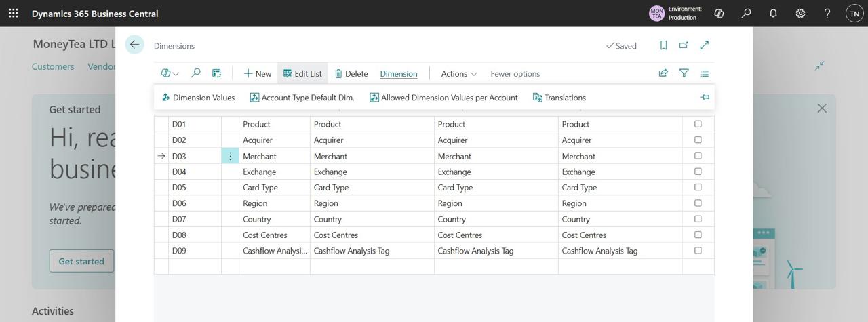The width and height of the screenshot is (868, 322).
Task: Click Dynamics 365 Business Central title
Action: click(x=95, y=14)
